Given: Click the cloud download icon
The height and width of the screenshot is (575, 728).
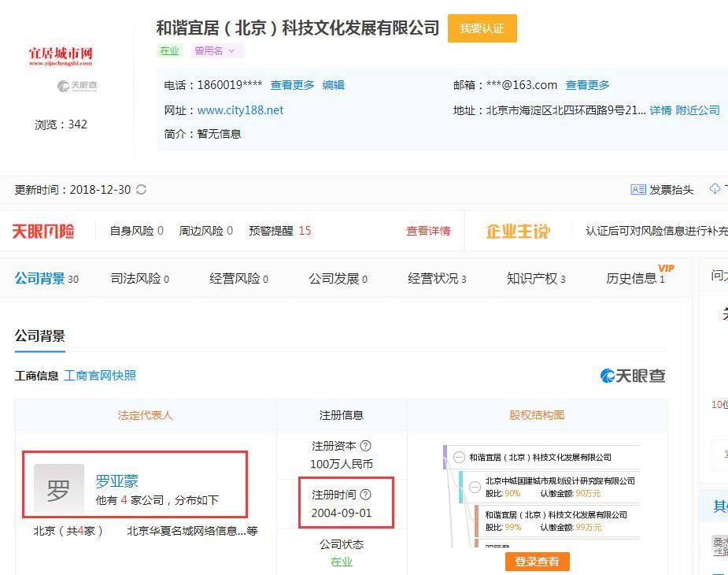Looking at the screenshot, I should point(715,189).
